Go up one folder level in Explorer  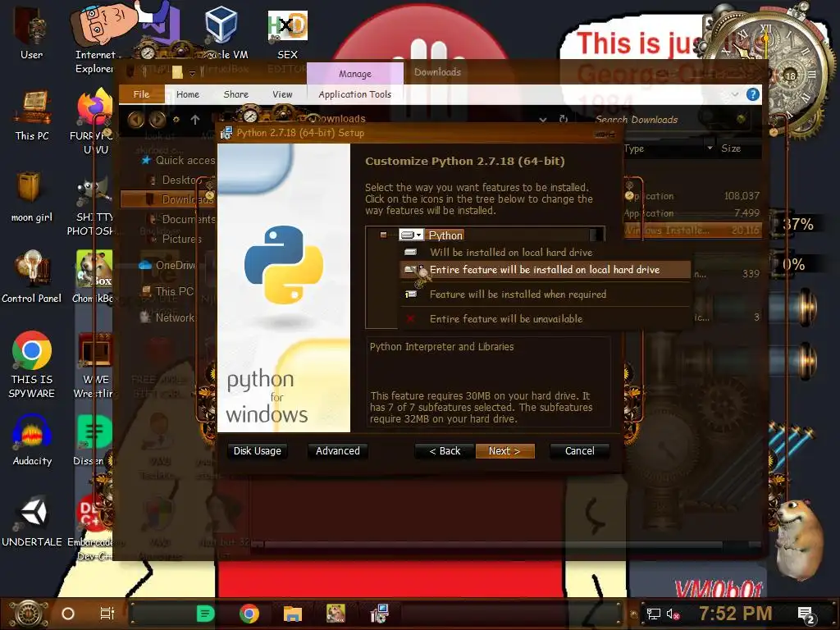[195, 120]
